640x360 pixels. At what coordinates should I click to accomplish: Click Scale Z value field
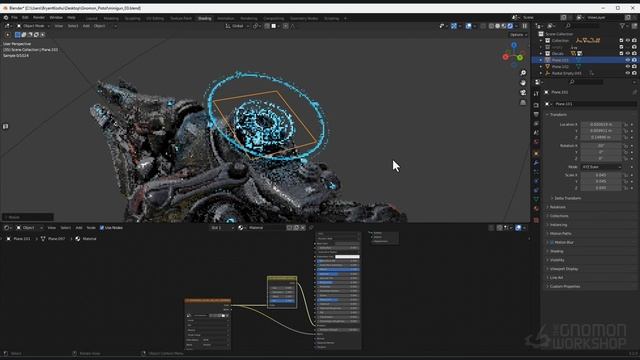(x=601, y=188)
